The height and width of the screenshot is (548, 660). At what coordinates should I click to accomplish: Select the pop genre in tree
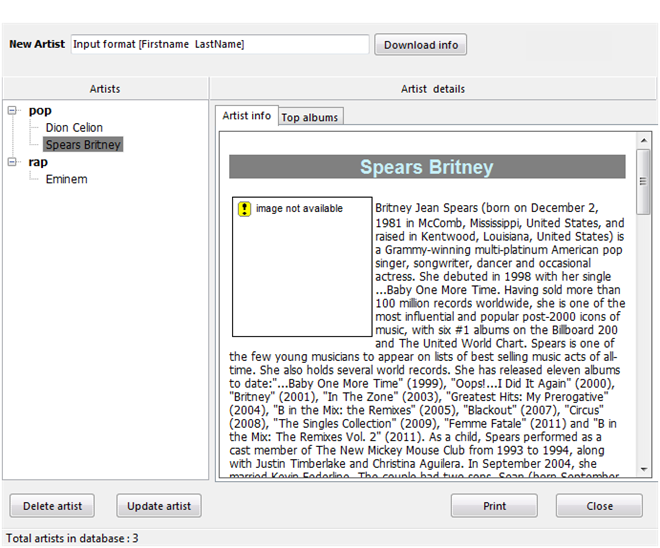click(x=40, y=111)
